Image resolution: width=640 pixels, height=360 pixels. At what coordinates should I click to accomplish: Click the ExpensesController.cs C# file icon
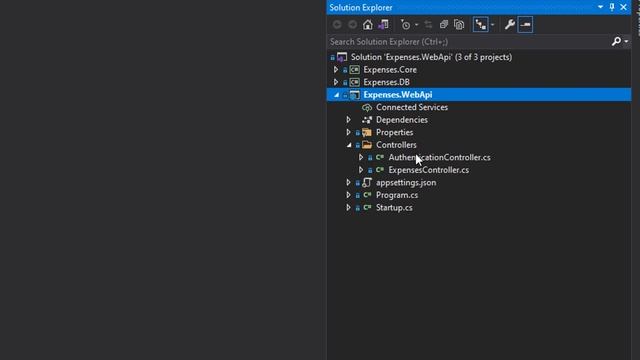(x=380, y=170)
